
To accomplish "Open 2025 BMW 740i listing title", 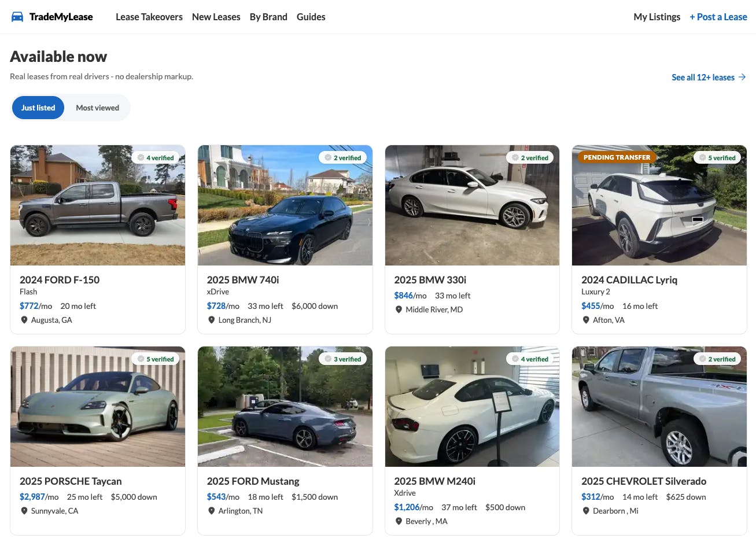I will click(243, 280).
